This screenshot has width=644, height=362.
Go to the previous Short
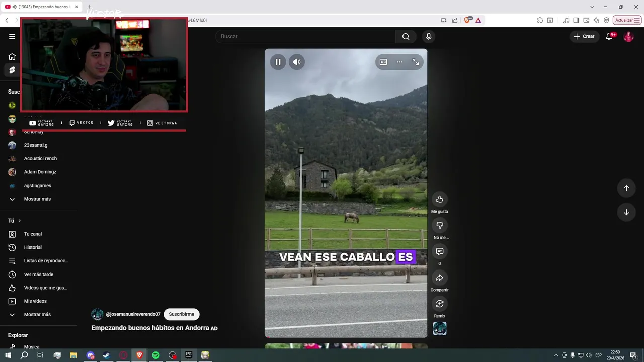point(626,188)
